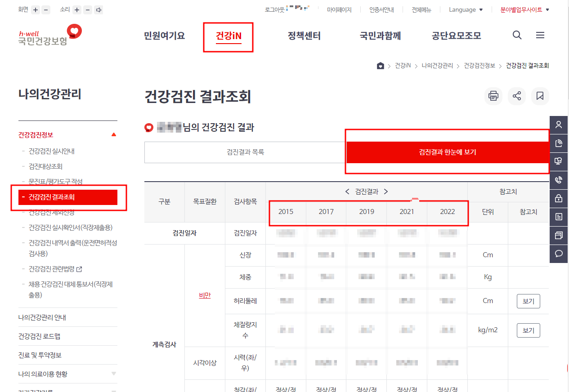Raise volume with 소리 plus button
Screen dimensions: 569x392
tap(77, 10)
